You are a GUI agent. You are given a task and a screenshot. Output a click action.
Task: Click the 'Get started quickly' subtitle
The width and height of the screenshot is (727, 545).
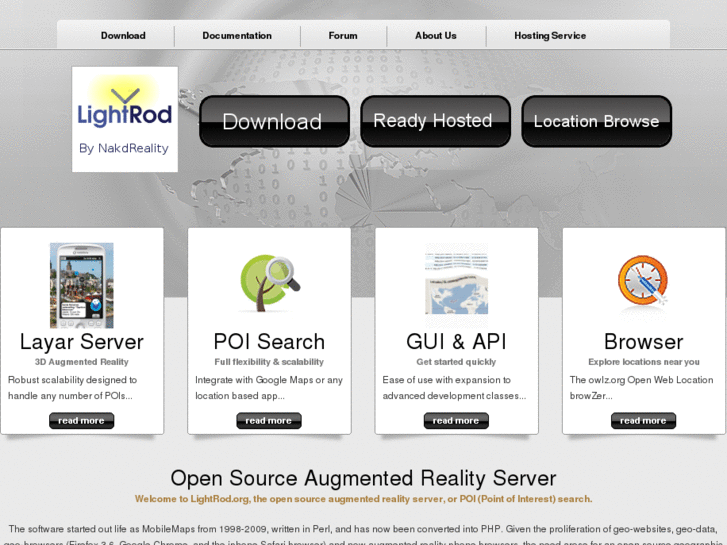pyautogui.click(x=456, y=362)
